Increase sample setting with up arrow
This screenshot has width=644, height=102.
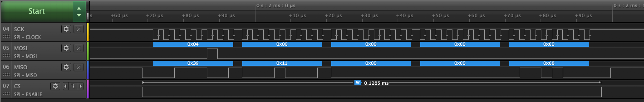coord(79,8)
